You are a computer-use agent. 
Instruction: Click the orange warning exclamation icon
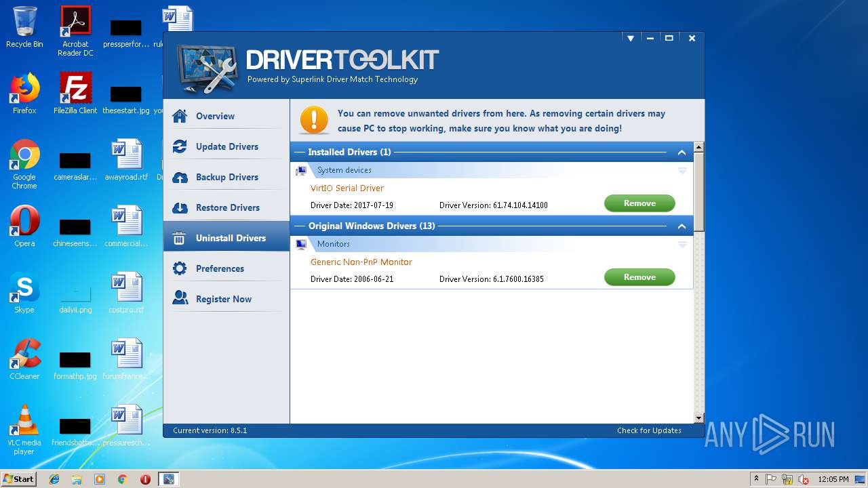click(314, 120)
